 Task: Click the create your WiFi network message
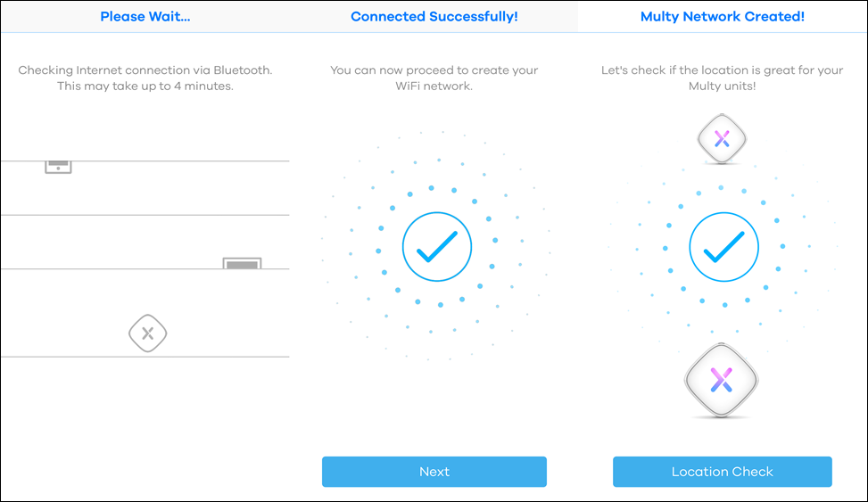click(434, 78)
